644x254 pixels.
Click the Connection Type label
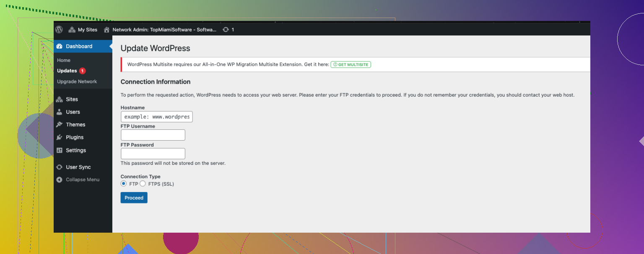(140, 177)
